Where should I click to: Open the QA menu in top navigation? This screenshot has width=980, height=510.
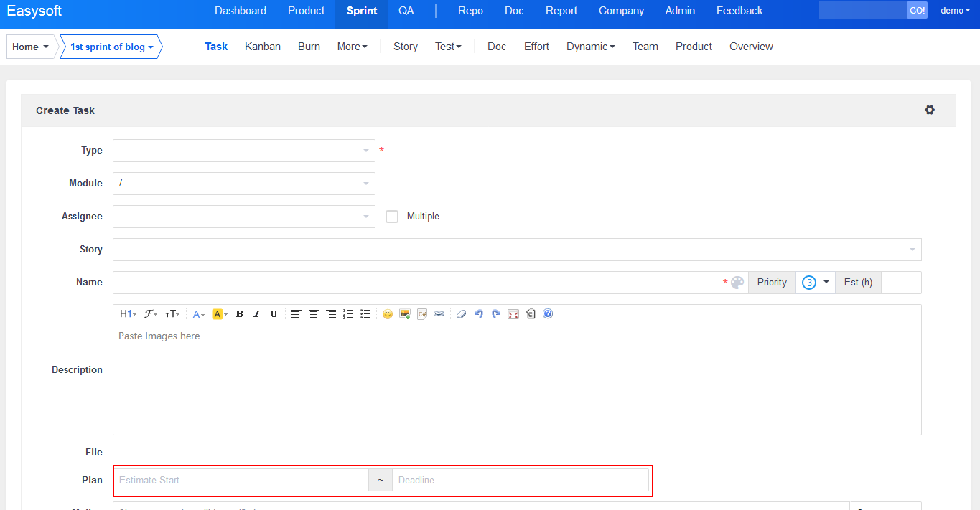[x=406, y=11]
